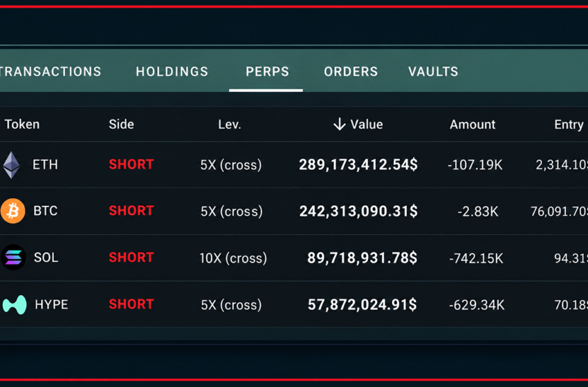Click the SOL Solana icon
Image resolution: width=588 pixels, height=387 pixels.
tap(14, 257)
